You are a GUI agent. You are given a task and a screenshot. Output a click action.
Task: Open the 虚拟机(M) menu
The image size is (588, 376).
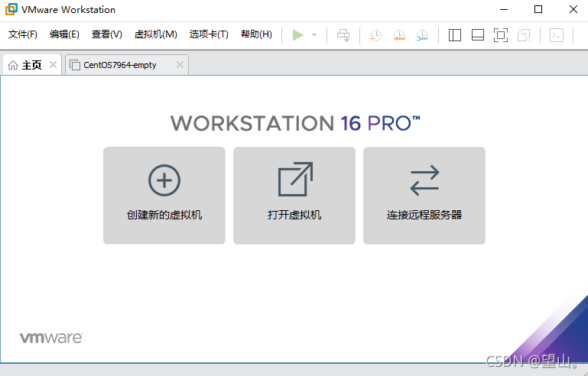click(156, 34)
